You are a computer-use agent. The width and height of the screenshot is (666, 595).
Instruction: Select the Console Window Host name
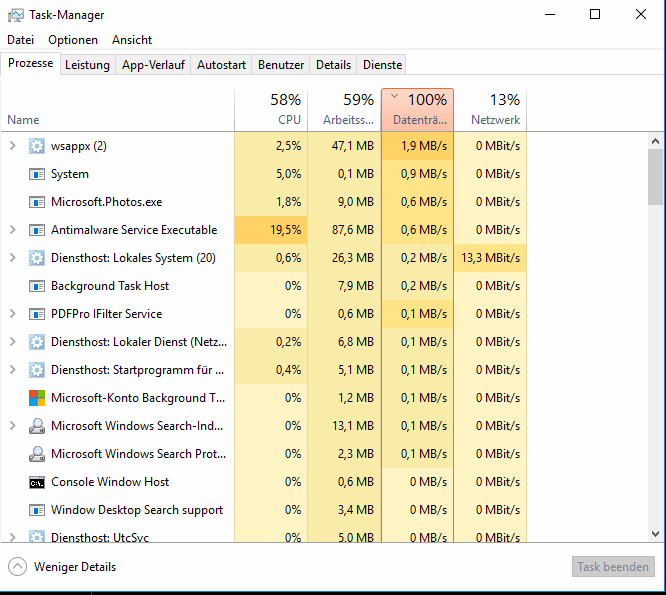point(110,482)
